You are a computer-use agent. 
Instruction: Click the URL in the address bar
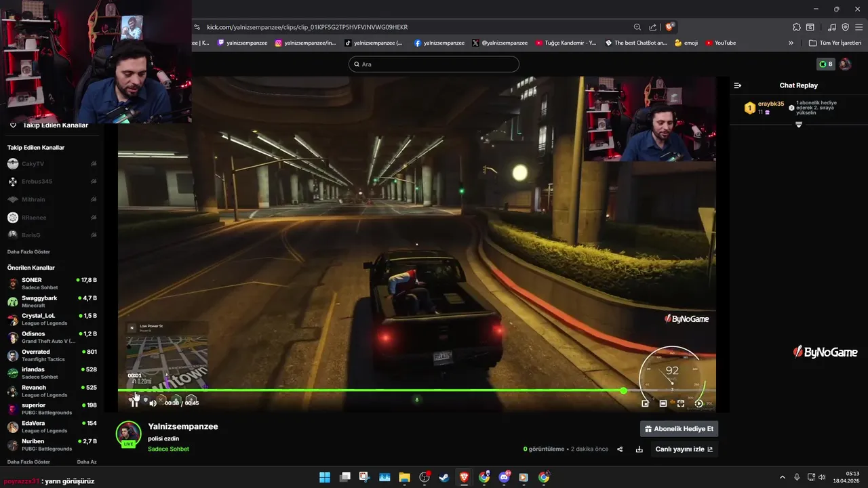[307, 27]
